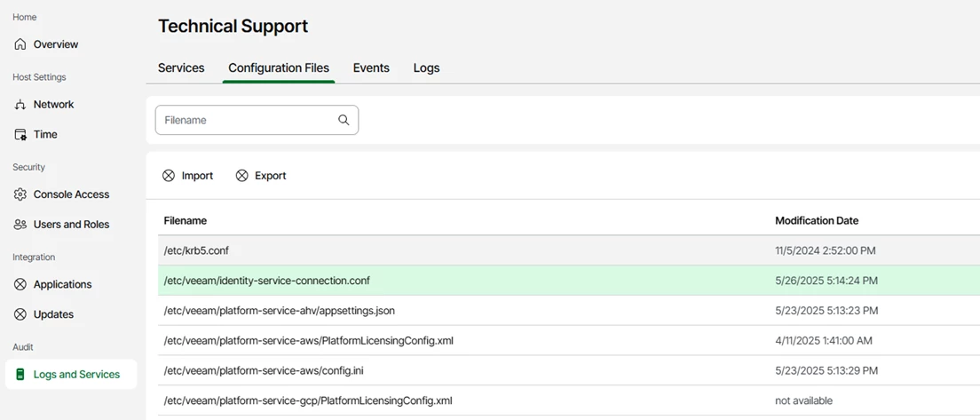The height and width of the screenshot is (420, 980).
Task: Focus the Filename search field
Action: (x=257, y=120)
